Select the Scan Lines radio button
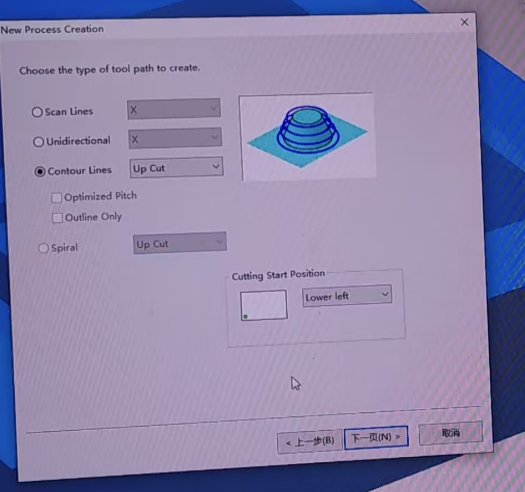This screenshot has width=525, height=492. 37,112
